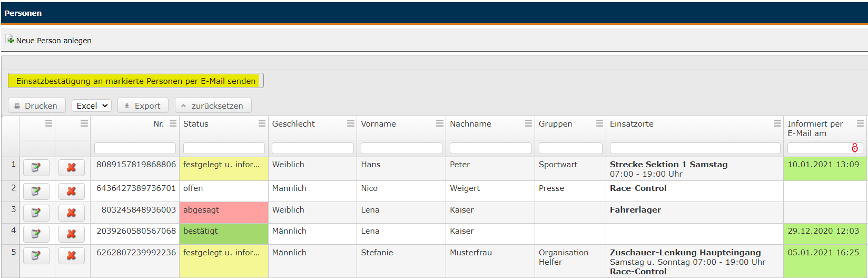Delete the Hans Peter row
Screen dimensions: 868x278
[x=71, y=168]
